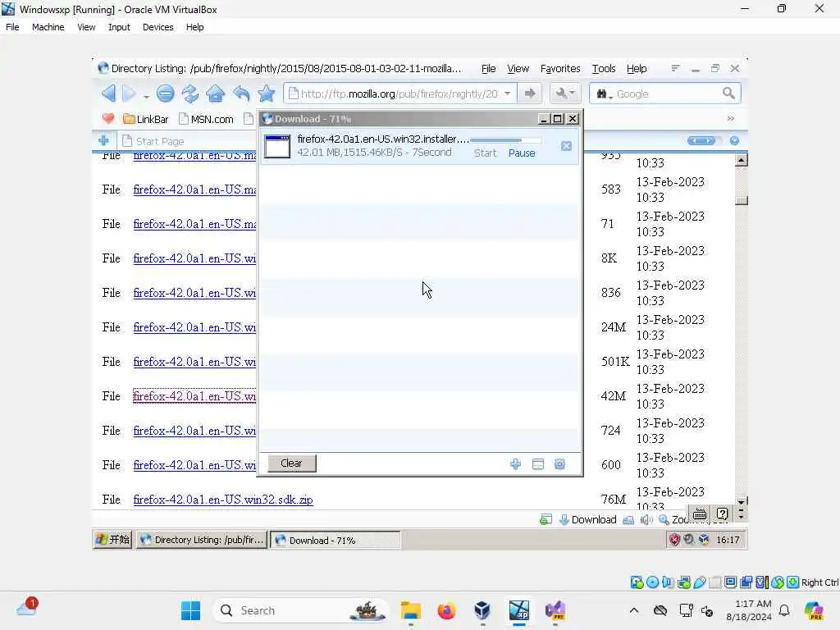Open firefox-42.0a1.en-US.win32.sdk.zip link

pyautogui.click(x=223, y=500)
